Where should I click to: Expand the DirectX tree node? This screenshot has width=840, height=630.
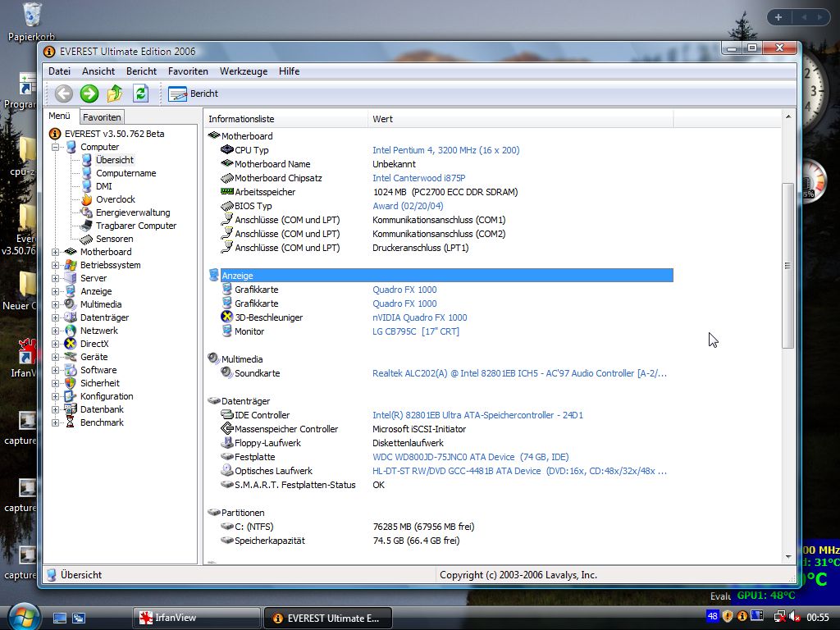[x=55, y=344]
